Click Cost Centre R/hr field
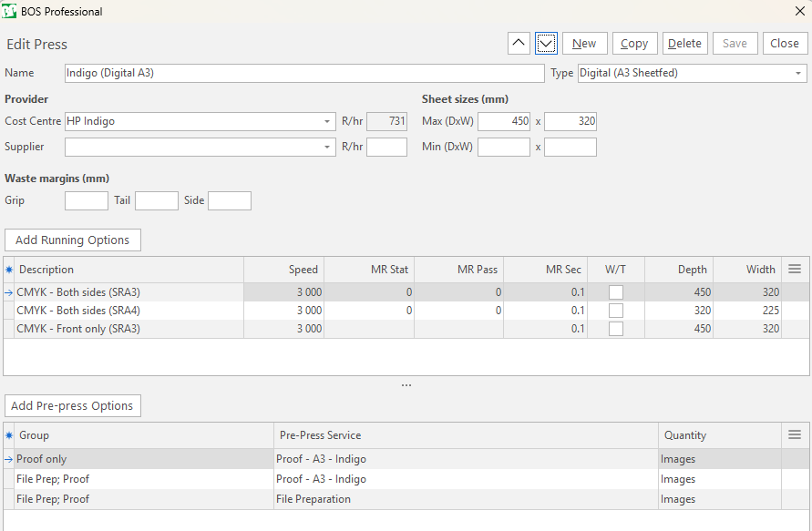812x531 pixels. click(386, 121)
